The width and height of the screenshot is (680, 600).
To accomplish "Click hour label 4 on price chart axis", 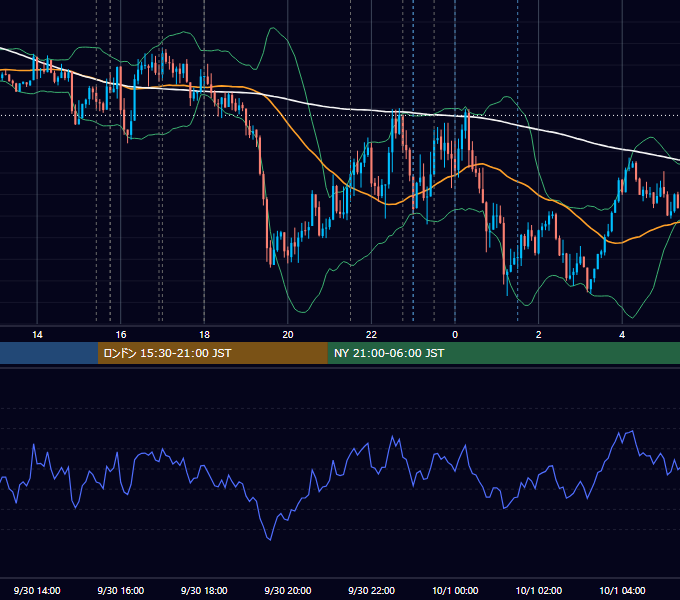I will [x=622, y=335].
